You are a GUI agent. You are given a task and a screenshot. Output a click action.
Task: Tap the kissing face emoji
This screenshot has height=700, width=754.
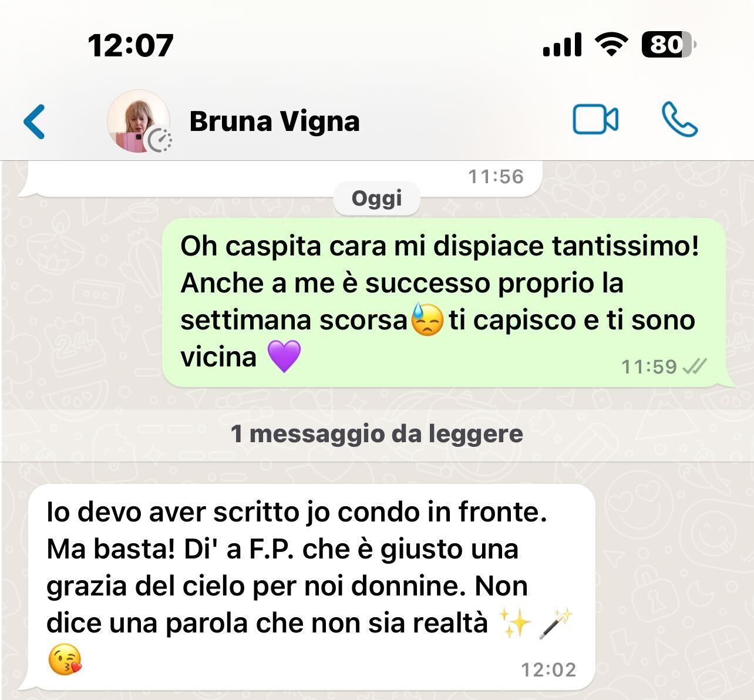click(x=65, y=659)
